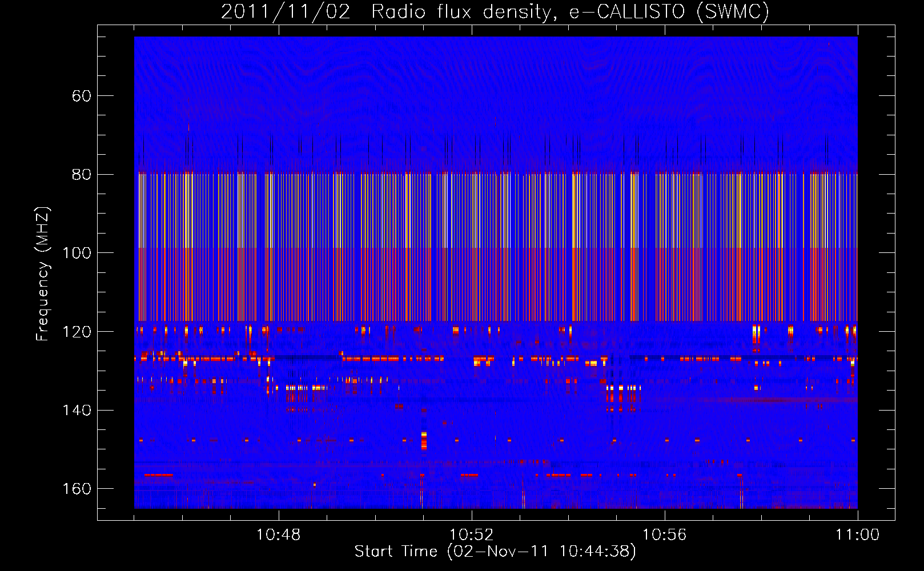Click the "Start Time (02-Nov-11 10:44:38)" label
Image resolution: width=924 pixels, height=571 pixels.
(495, 551)
